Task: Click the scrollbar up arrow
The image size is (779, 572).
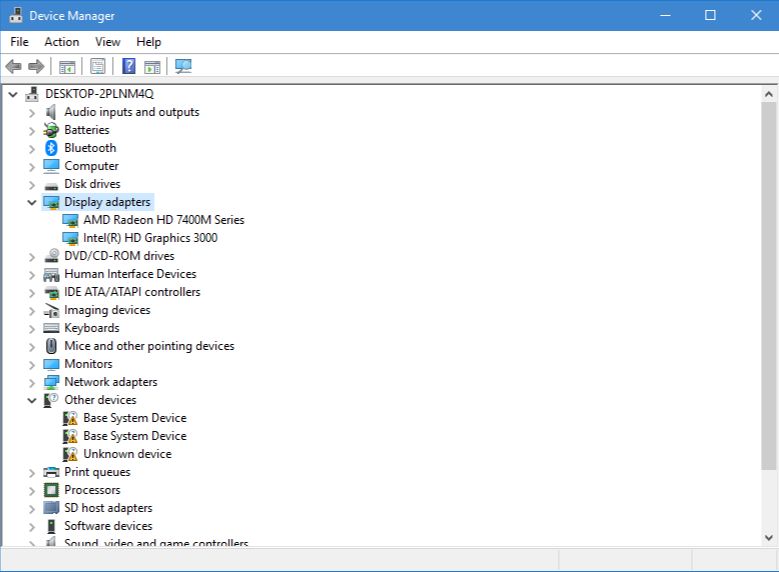Action: (x=769, y=94)
